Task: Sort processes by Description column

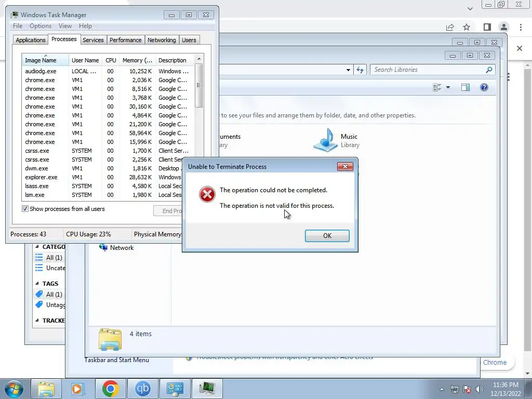Action: (x=175, y=60)
